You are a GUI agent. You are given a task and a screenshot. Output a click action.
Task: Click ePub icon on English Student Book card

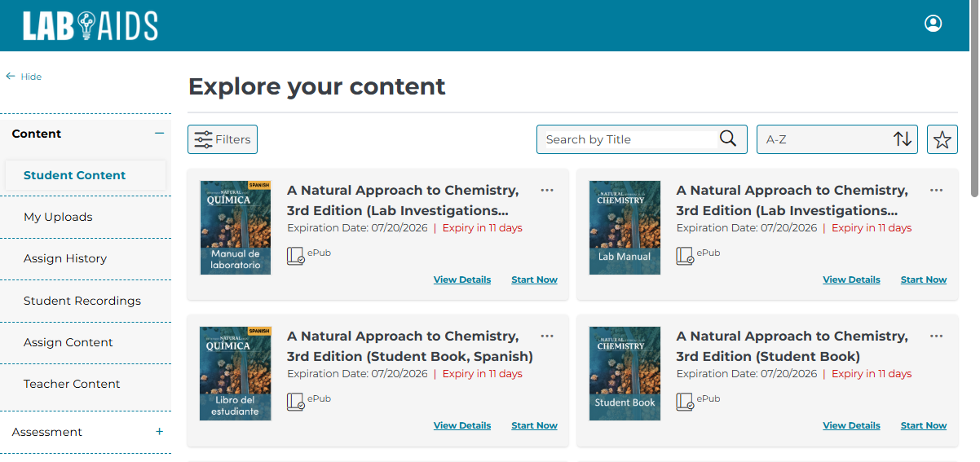coord(686,403)
